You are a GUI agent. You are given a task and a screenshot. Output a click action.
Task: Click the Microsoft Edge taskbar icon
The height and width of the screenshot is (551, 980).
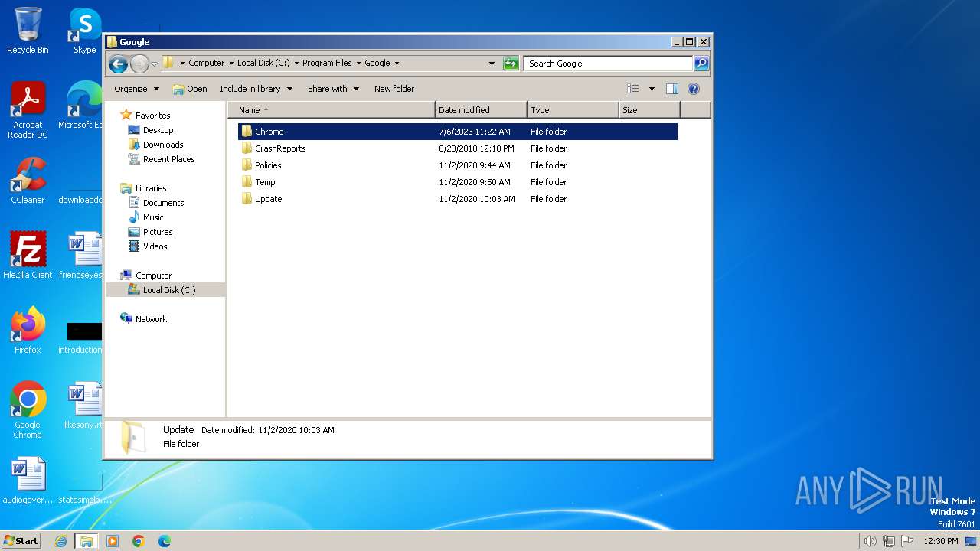tap(165, 541)
